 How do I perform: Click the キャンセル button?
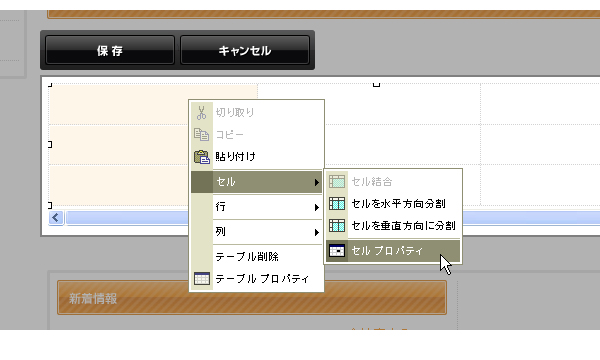coord(245,50)
